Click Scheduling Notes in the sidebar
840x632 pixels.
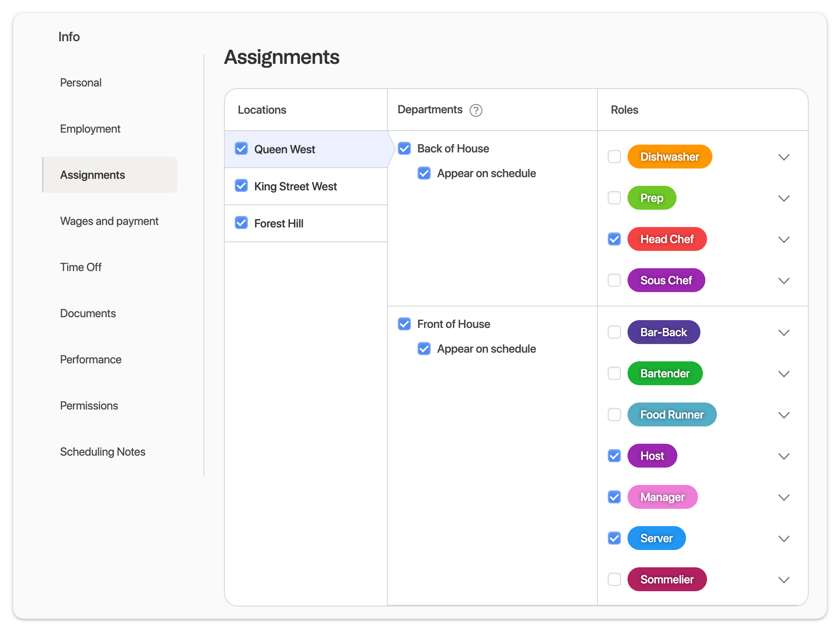(x=103, y=452)
